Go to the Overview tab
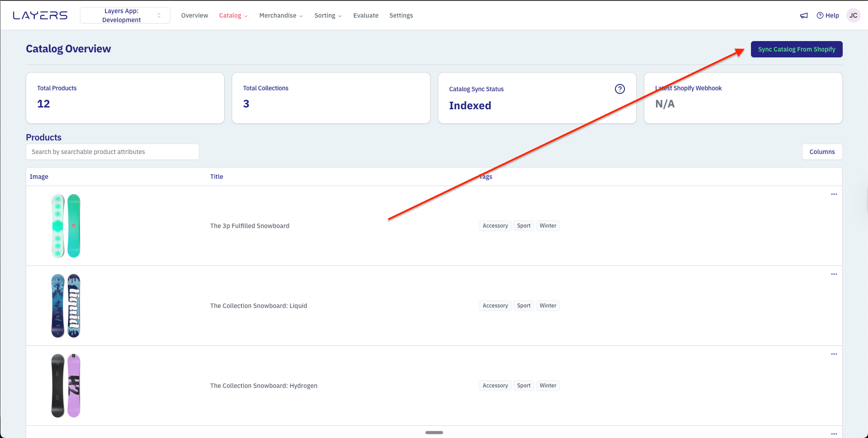Screen dimensions: 868x438 click(195, 15)
